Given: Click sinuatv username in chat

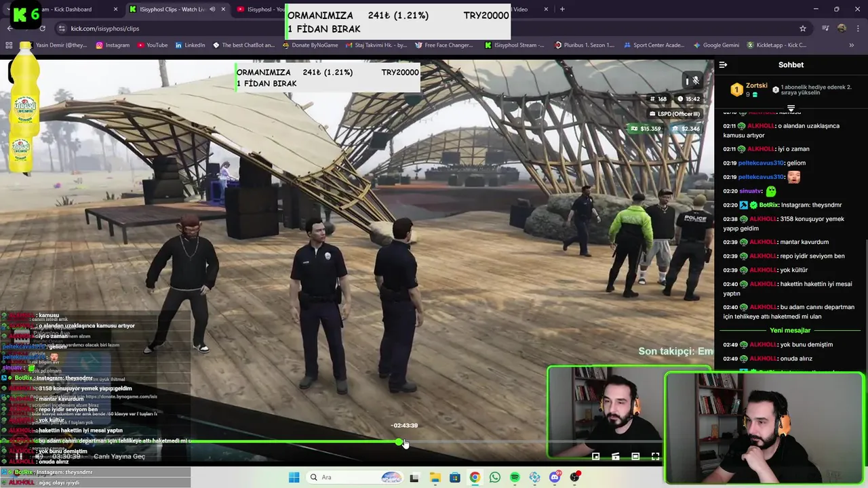Looking at the screenshot, I should click(751, 191).
